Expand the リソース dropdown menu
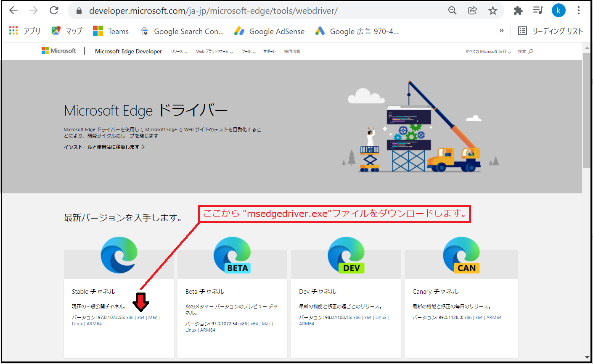Image resolution: width=593 pixels, height=364 pixels. tap(179, 51)
